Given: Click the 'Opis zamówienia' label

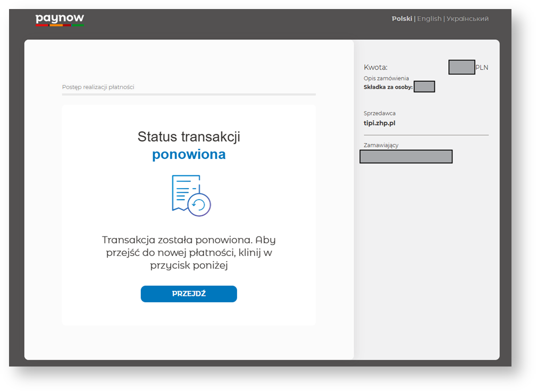Looking at the screenshot, I should 386,79.
